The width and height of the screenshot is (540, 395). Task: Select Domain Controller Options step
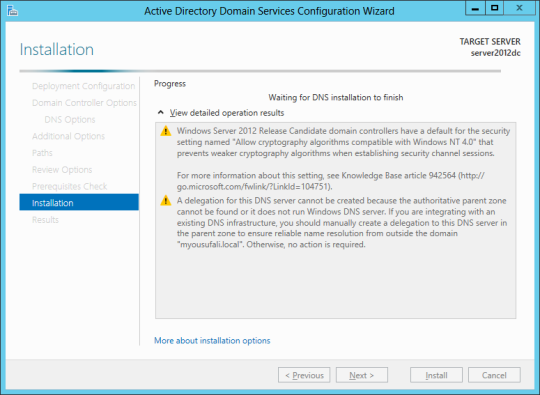pos(84,103)
